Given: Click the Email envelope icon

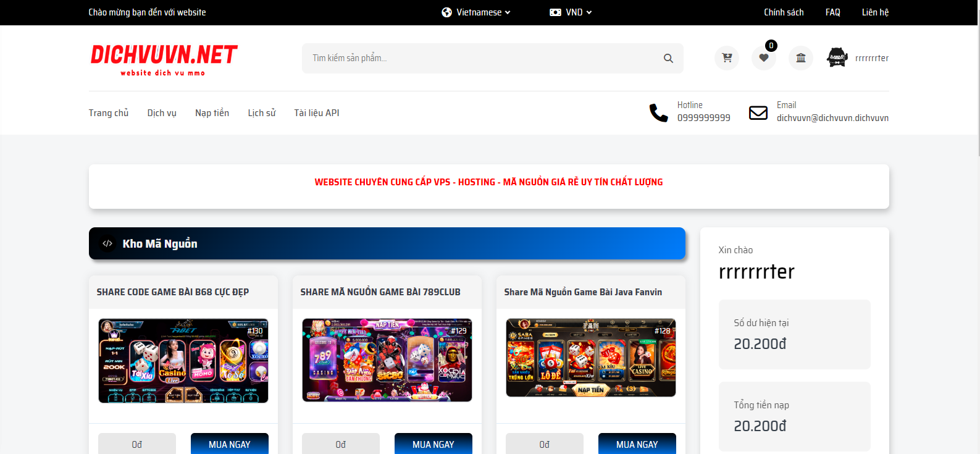Looking at the screenshot, I should pos(758,112).
